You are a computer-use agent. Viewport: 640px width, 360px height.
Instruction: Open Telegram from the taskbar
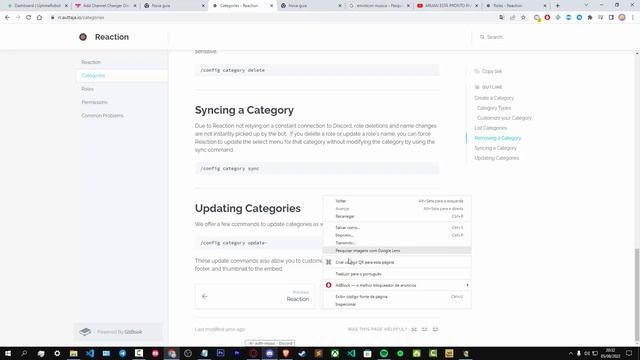(122, 353)
